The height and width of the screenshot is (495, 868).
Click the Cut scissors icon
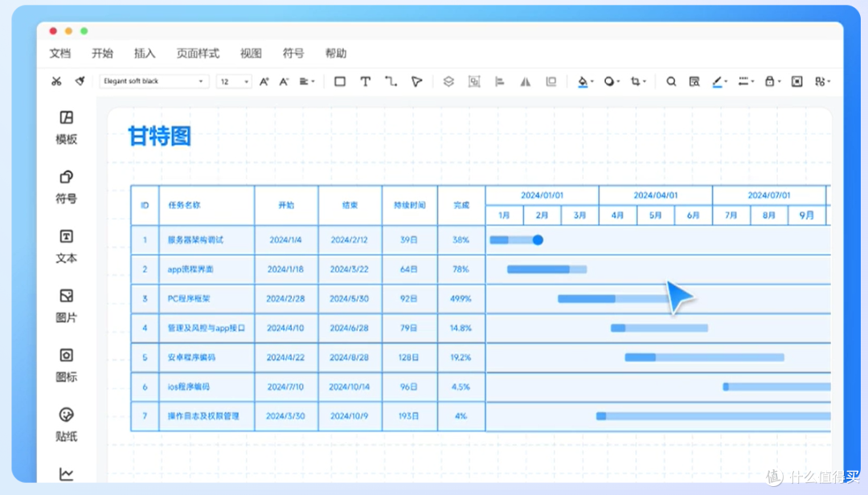(x=56, y=81)
